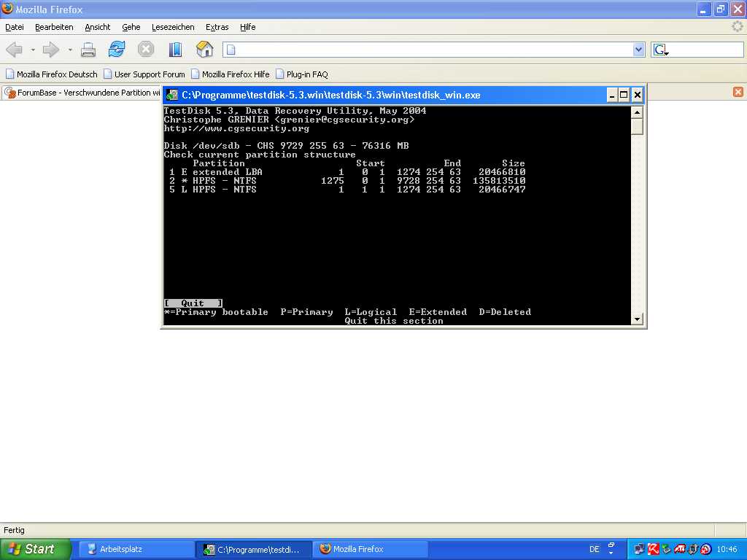Click the TestDisk console title bar icon
The width and height of the screenshot is (747, 560).
[x=171, y=95]
